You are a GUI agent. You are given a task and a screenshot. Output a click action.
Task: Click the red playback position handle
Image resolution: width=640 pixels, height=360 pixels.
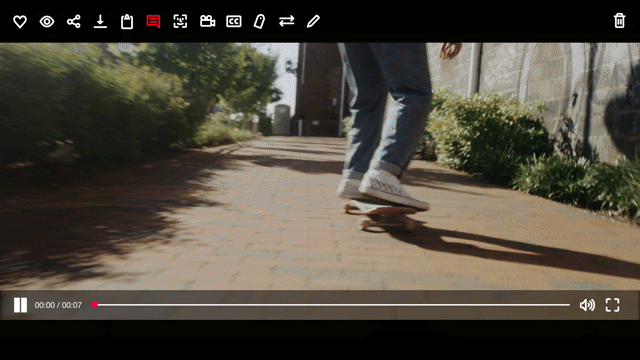pos(94,305)
